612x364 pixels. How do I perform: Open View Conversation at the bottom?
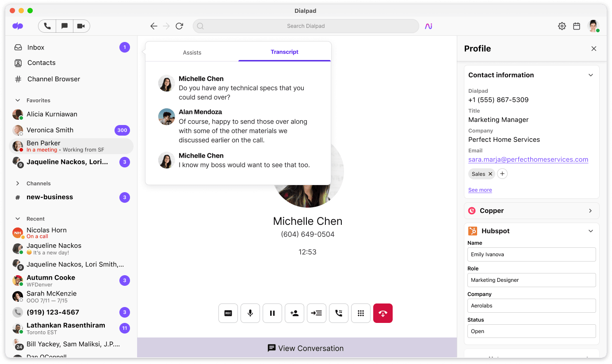point(306,348)
